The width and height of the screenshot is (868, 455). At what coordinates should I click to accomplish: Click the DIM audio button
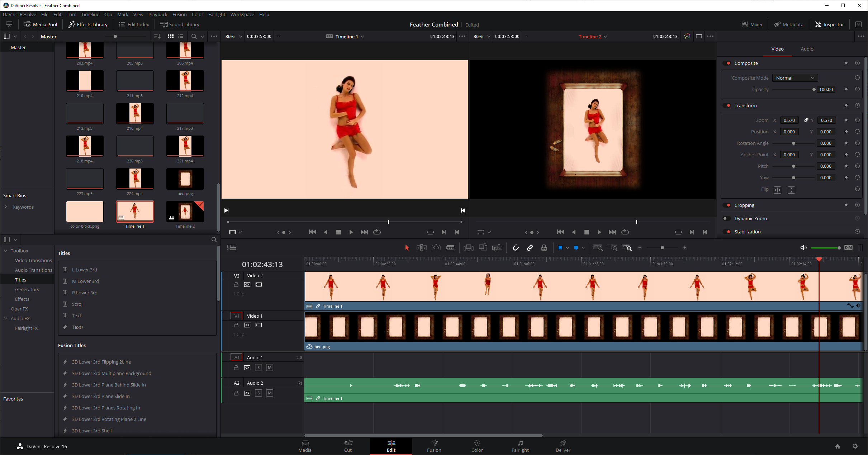click(x=848, y=248)
